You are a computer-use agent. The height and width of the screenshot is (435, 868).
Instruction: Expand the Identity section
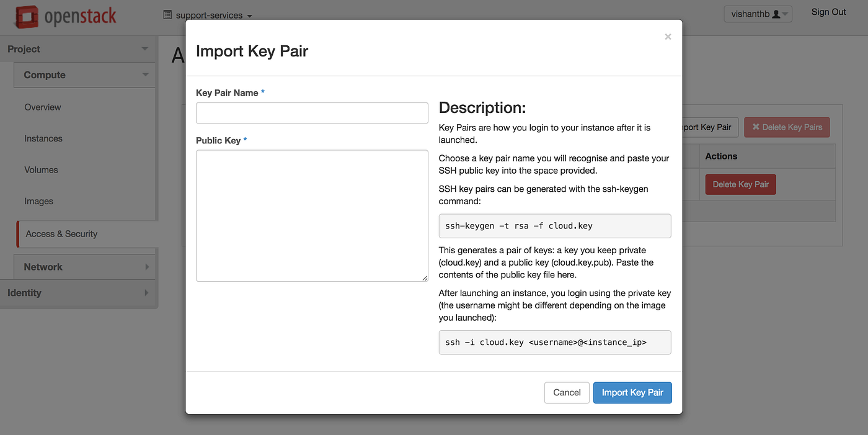(79, 292)
